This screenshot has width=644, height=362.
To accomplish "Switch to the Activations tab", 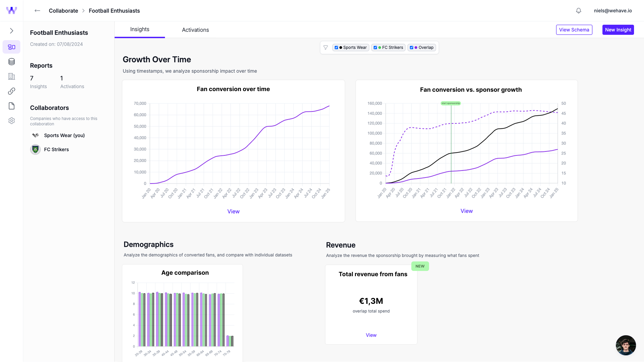I will [195, 30].
